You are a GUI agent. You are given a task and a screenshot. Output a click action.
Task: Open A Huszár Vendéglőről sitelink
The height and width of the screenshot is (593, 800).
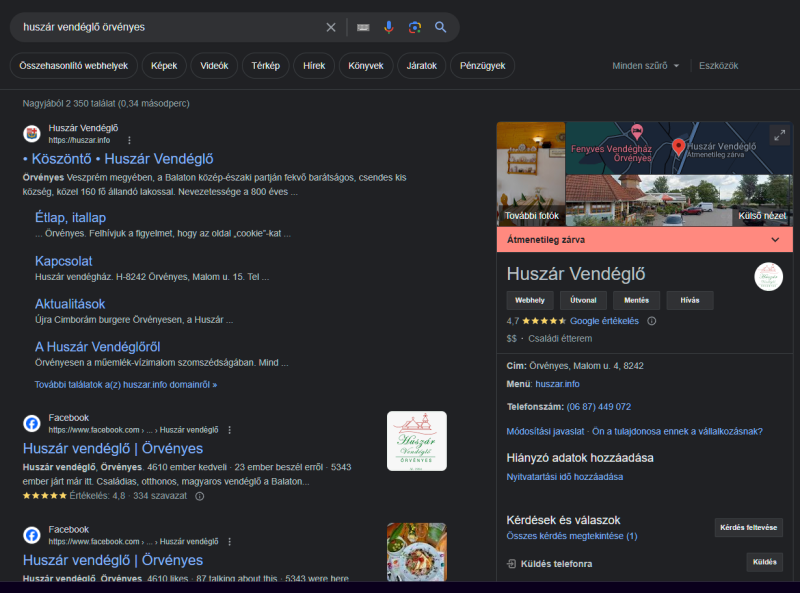97,347
